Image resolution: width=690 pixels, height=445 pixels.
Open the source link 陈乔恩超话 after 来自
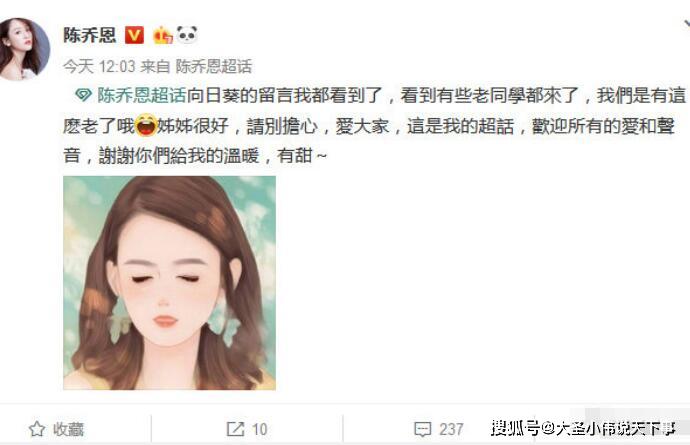[x=214, y=66]
